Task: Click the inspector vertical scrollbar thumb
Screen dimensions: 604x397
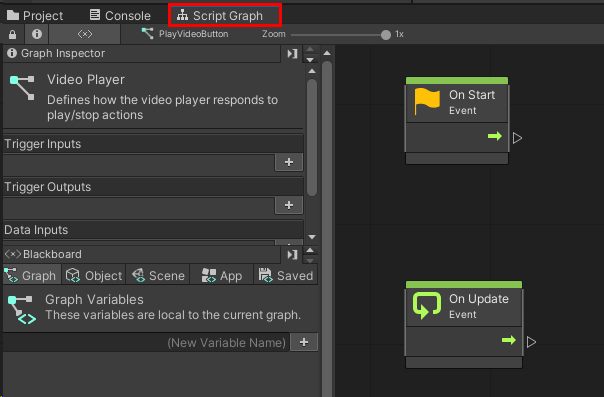Action: [312, 137]
